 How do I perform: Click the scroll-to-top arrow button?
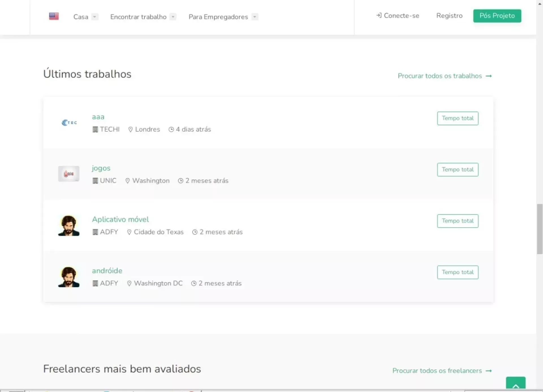(516, 384)
